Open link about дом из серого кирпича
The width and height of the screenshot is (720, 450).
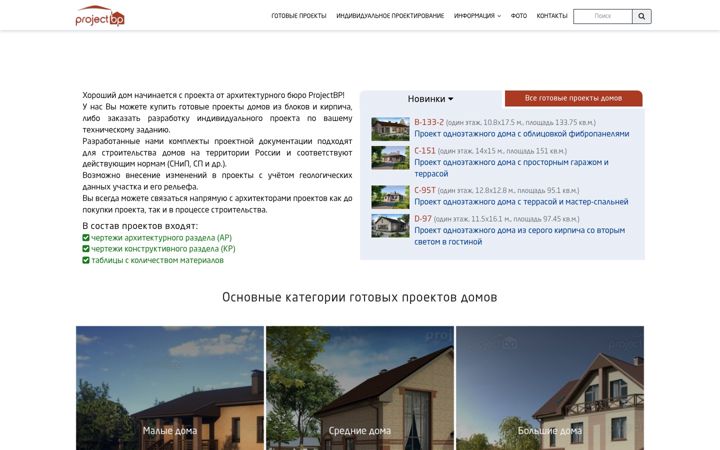point(519,236)
